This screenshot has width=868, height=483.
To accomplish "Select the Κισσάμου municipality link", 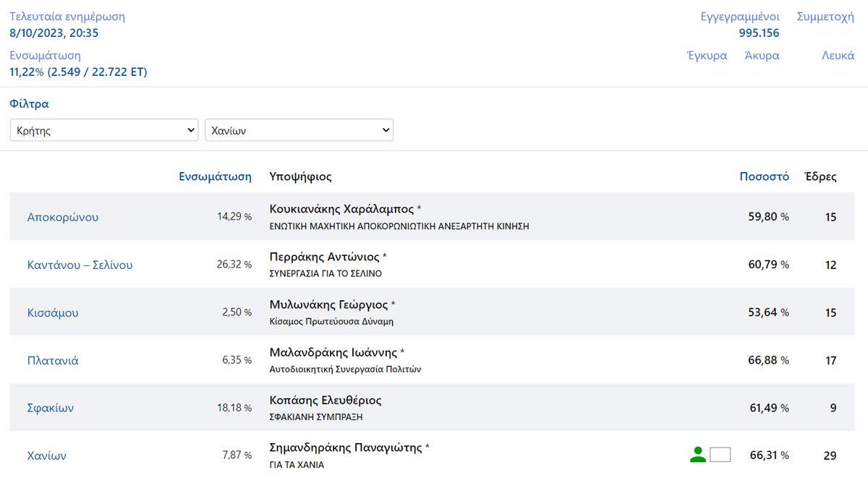I will click(53, 312).
